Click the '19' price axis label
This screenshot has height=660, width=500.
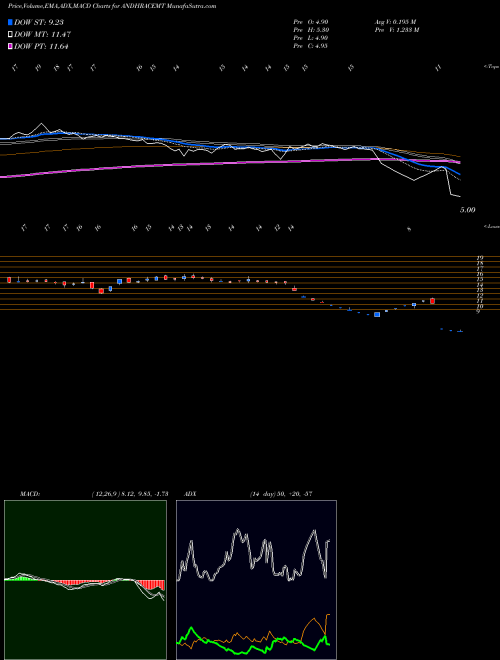point(479,258)
